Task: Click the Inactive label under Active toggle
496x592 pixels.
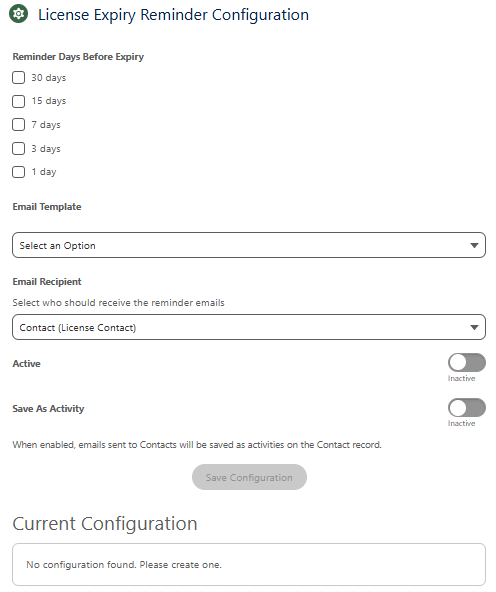Action: pyautogui.click(x=461, y=378)
